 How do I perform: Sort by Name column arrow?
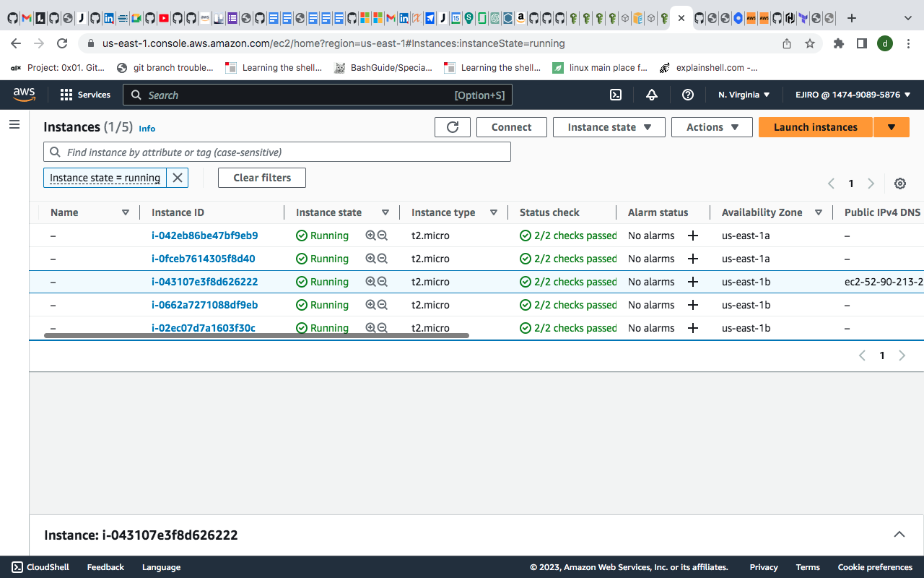click(126, 212)
